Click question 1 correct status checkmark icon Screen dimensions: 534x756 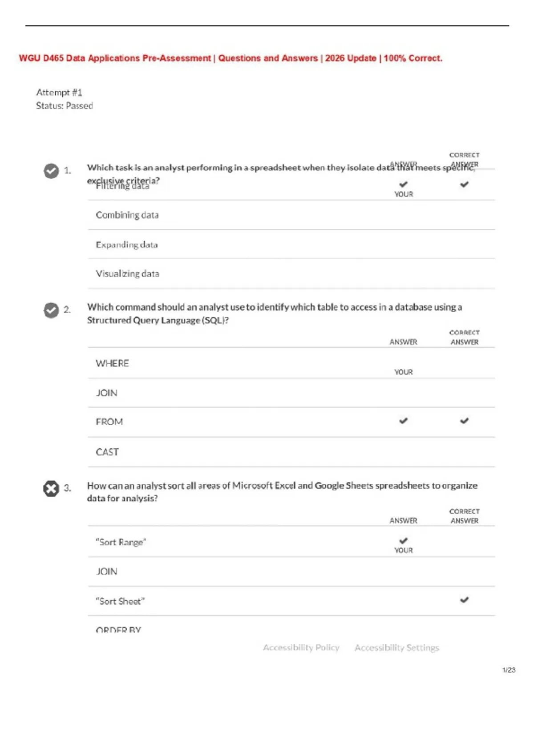(51, 171)
